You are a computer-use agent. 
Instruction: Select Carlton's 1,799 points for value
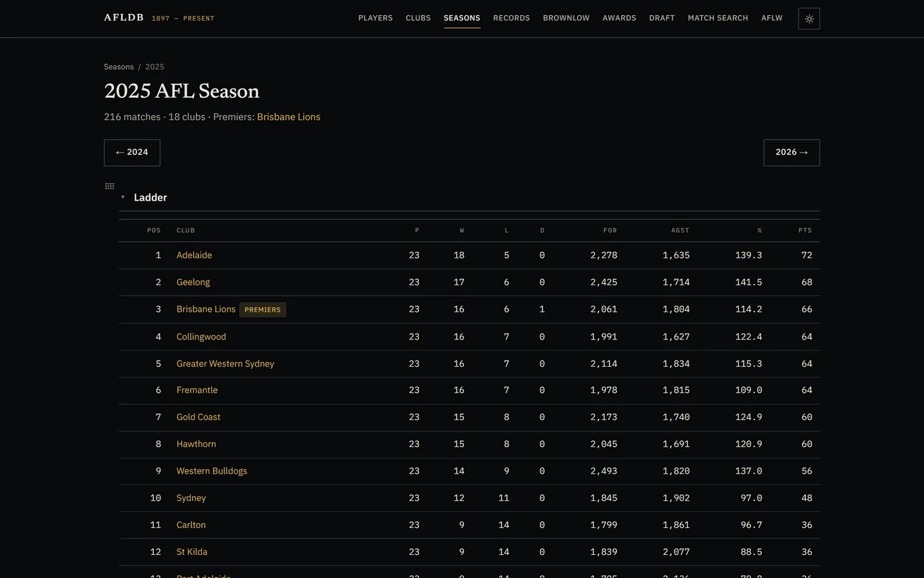point(604,525)
